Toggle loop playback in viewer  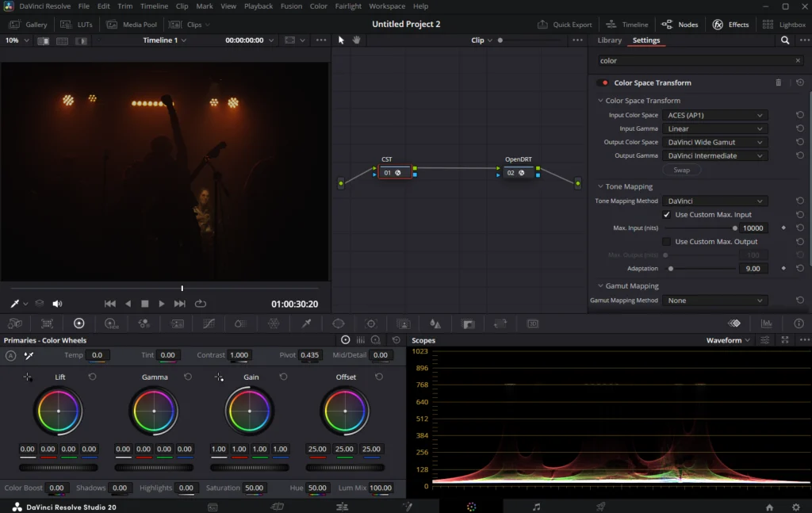click(x=200, y=304)
